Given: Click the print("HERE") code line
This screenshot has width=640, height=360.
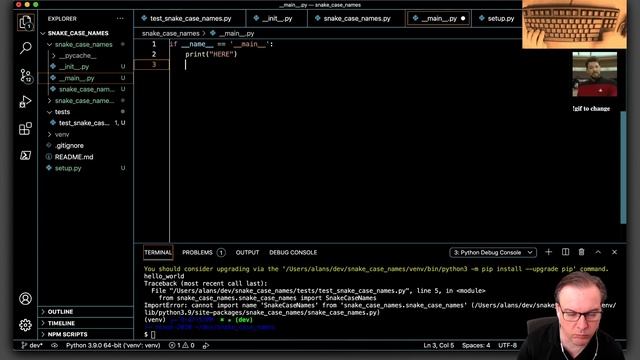Looking at the screenshot, I should click(211, 54).
